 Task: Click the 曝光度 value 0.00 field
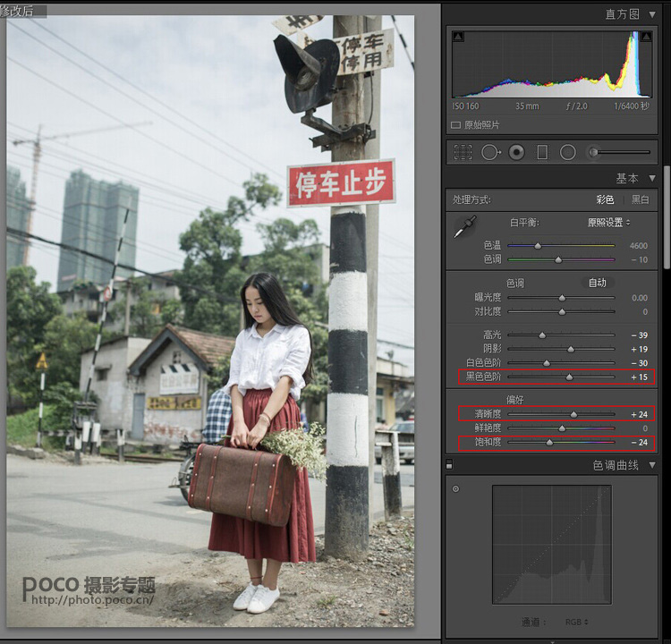click(x=640, y=298)
